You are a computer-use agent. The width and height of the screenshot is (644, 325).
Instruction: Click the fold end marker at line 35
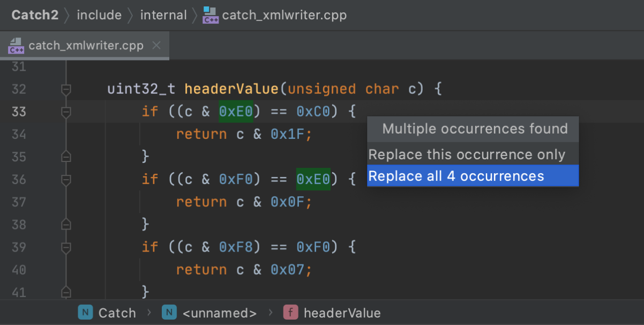66,157
